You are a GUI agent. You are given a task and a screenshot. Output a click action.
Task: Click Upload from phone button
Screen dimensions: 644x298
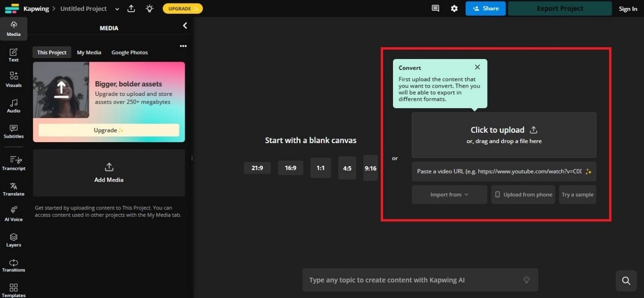coord(523,195)
